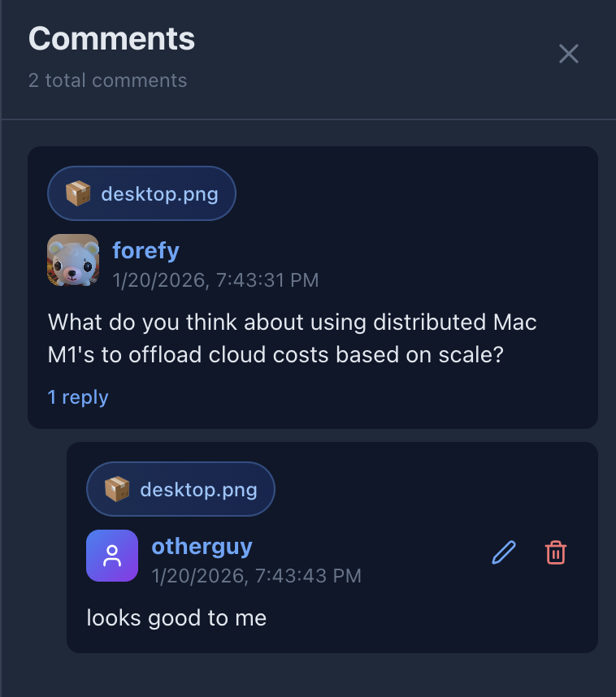
Task: Click forefy's bear avatar image
Action: [x=73, y=260]
